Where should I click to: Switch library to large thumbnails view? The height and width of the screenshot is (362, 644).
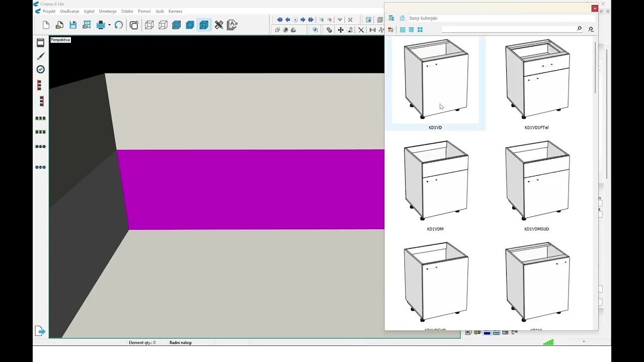click(420, 30)
